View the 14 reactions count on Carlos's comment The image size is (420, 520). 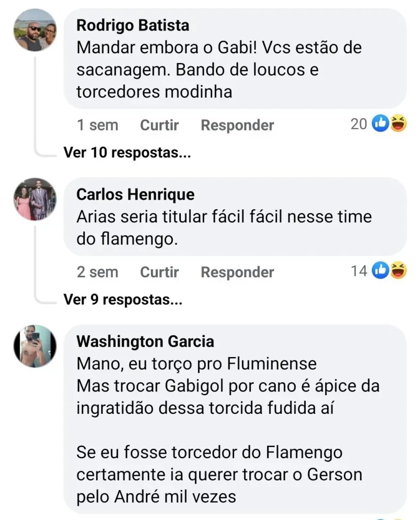(359, 271)
